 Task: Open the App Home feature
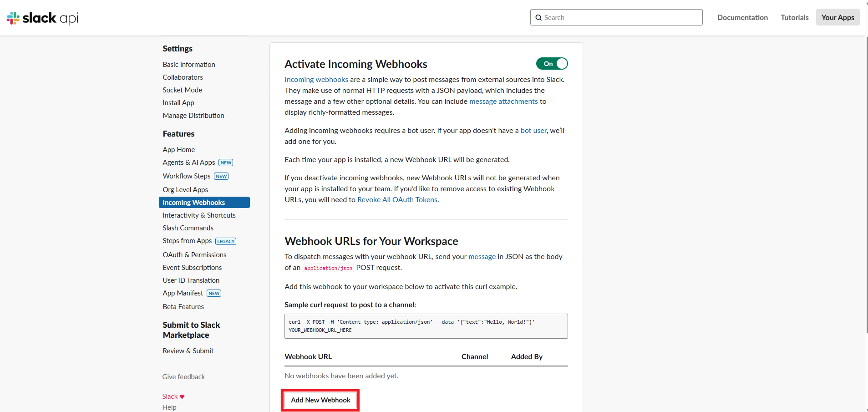point(178,150)
